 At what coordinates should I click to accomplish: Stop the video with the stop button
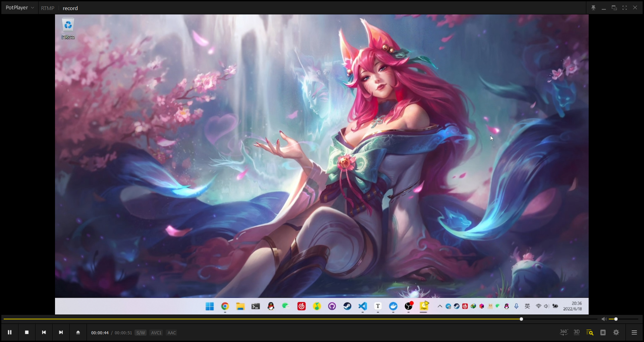[27, 332]
